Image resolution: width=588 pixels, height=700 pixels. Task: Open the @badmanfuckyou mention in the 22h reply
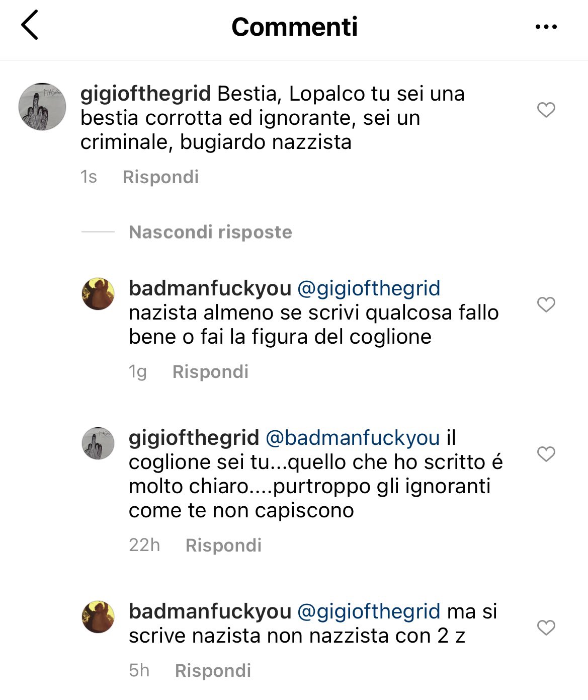(352, 438)
